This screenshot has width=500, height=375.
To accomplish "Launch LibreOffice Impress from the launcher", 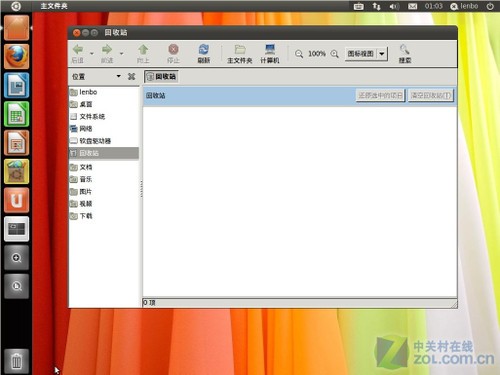I will click(x=16, y=143).
